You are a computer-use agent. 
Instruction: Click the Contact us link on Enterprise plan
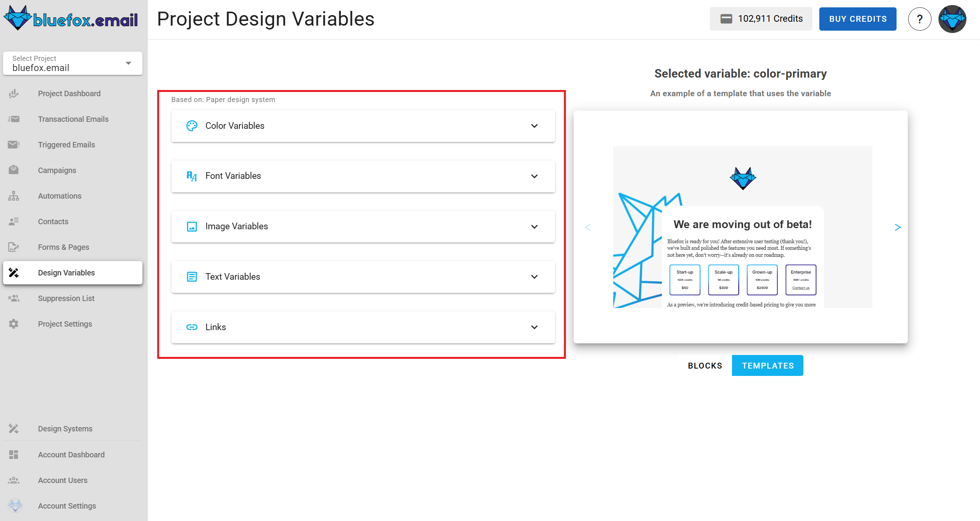(x=801, y=287)
